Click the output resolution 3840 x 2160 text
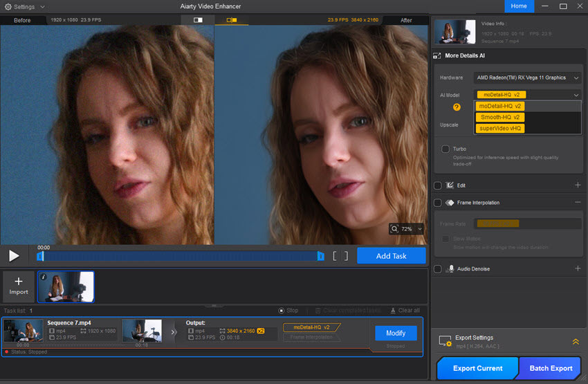Viewport: 588px width, 384px height. (x=241, y=331)
